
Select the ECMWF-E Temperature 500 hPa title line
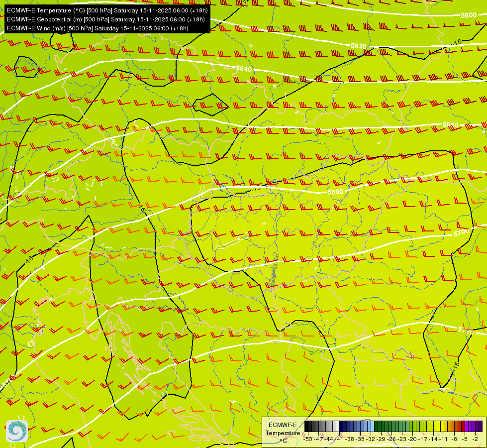point(107,10)
